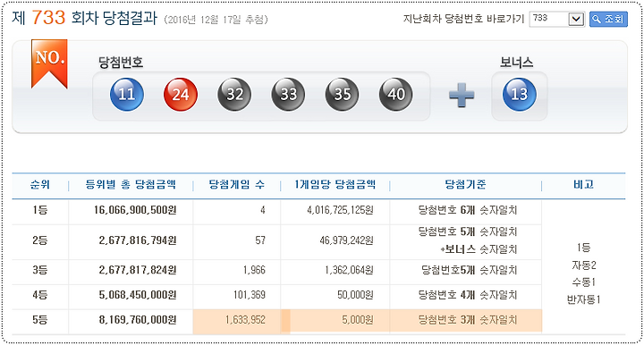Select the 1등 rank cell
Viewport: 644px width, 345px height.
[x=40, y=210]
